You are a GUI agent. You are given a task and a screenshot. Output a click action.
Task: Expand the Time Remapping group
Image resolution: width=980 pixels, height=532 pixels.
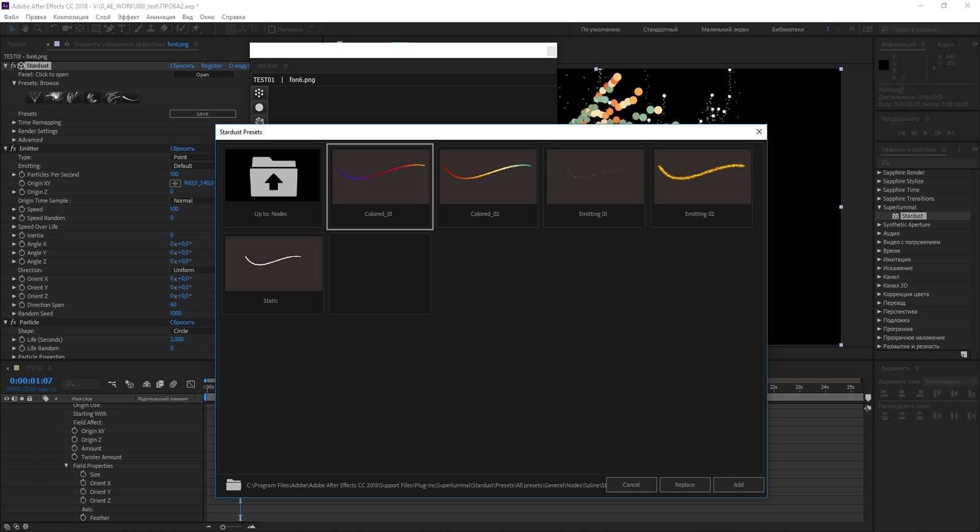(14, 123)
